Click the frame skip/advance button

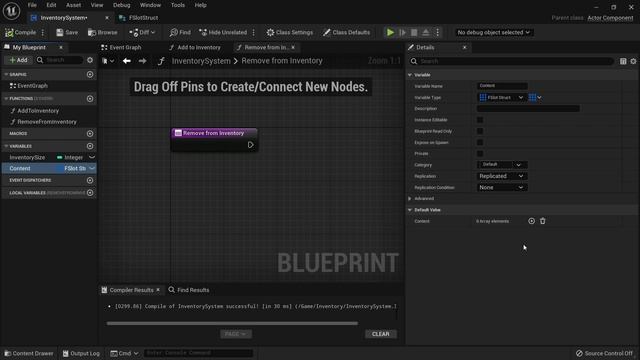coord(402,32)
